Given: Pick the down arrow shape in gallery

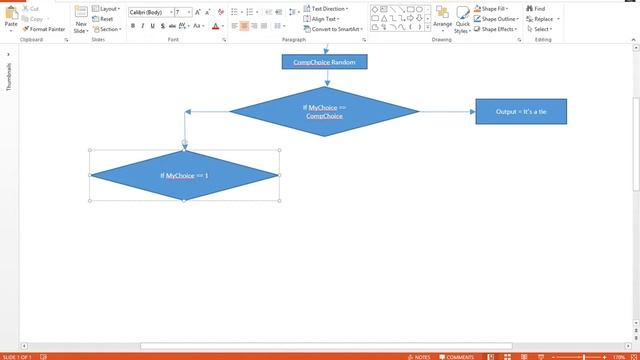Looking at the screenshot, I should click(x=419, y=18).
